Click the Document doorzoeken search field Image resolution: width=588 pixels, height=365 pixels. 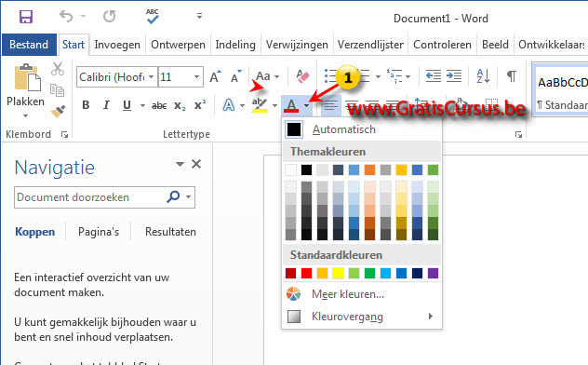(x=90, y=197)
